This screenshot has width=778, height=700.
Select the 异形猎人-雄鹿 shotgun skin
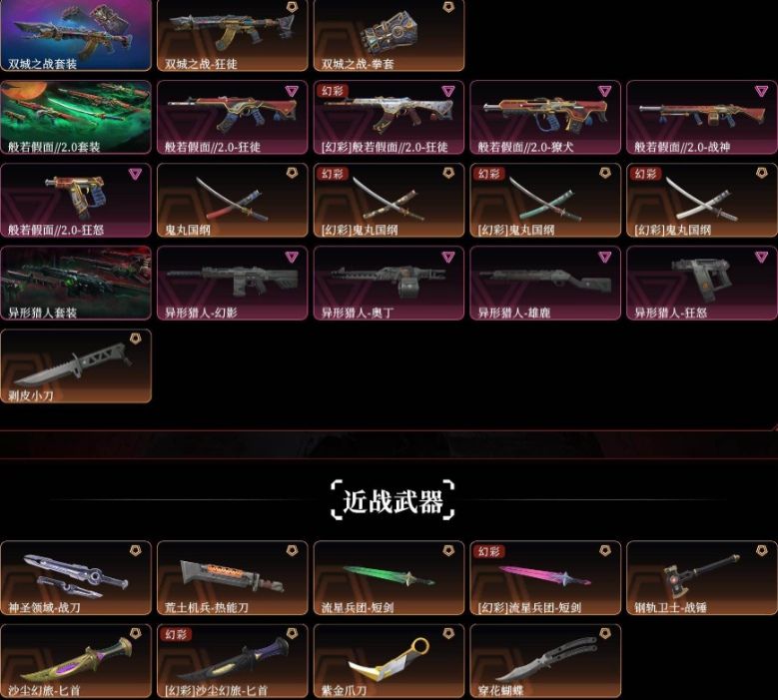(x=545, y=283)
